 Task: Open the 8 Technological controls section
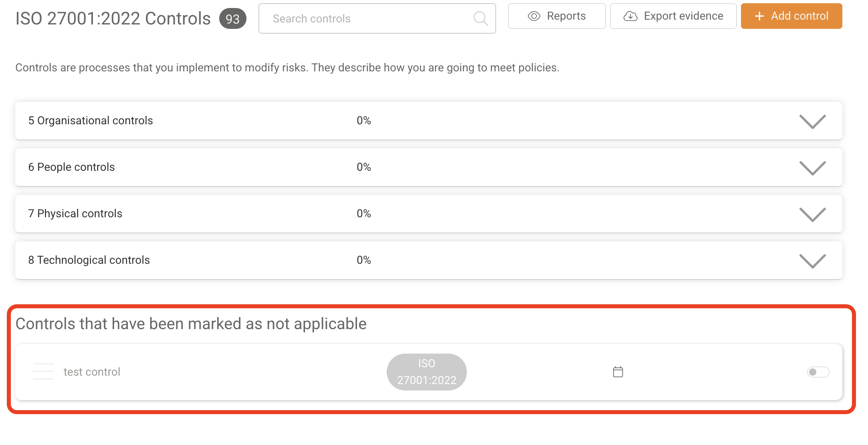coord(89,260)
